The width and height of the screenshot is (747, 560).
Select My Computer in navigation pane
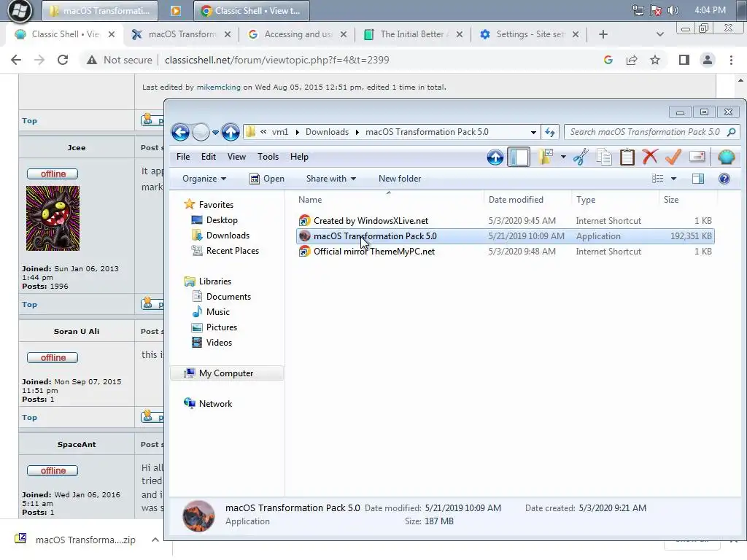[226, 373]
